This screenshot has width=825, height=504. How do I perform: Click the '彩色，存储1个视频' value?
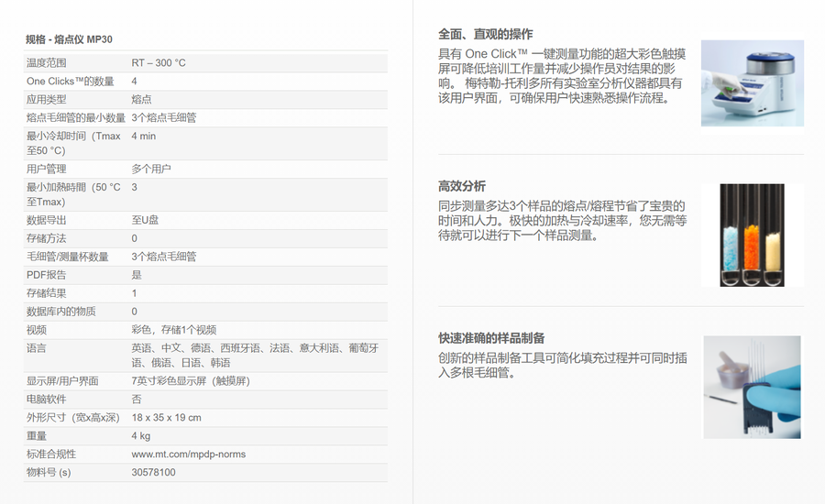pos(173,330)
